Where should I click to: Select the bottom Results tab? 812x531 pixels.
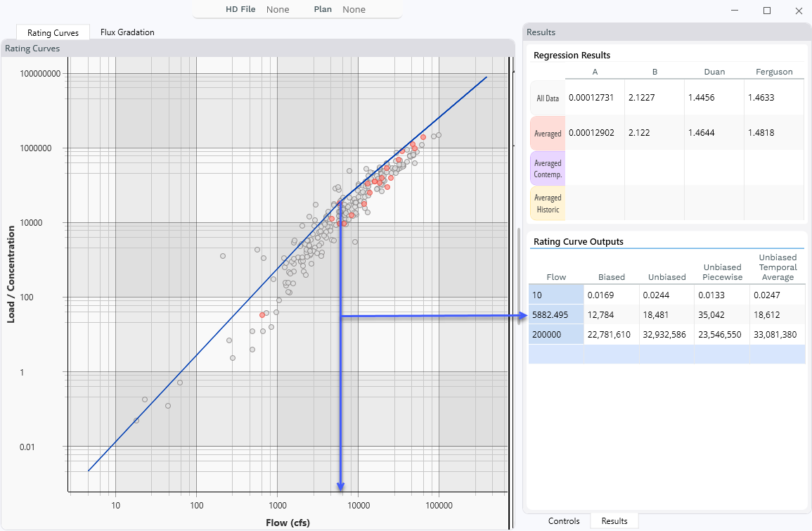pyautogui.click(x=614, y=521)
